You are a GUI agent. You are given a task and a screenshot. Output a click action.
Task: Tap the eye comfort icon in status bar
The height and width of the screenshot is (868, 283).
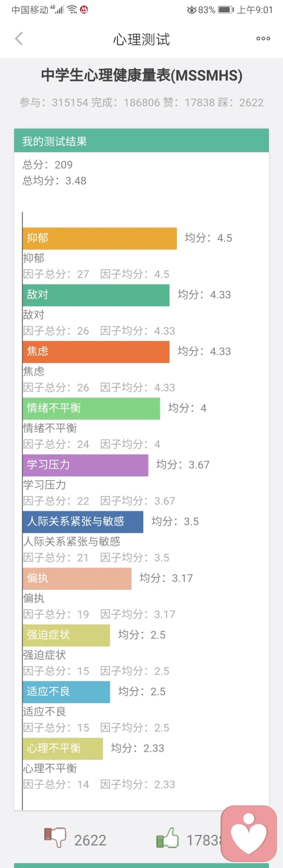click(192, 9)
